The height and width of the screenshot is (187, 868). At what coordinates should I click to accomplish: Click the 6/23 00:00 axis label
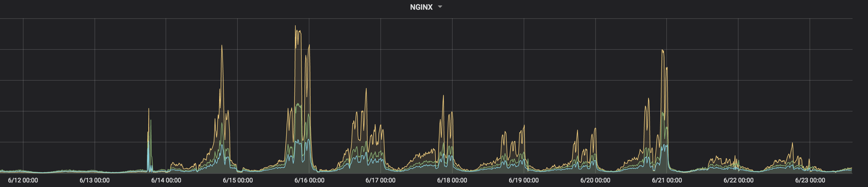[810, 180]
